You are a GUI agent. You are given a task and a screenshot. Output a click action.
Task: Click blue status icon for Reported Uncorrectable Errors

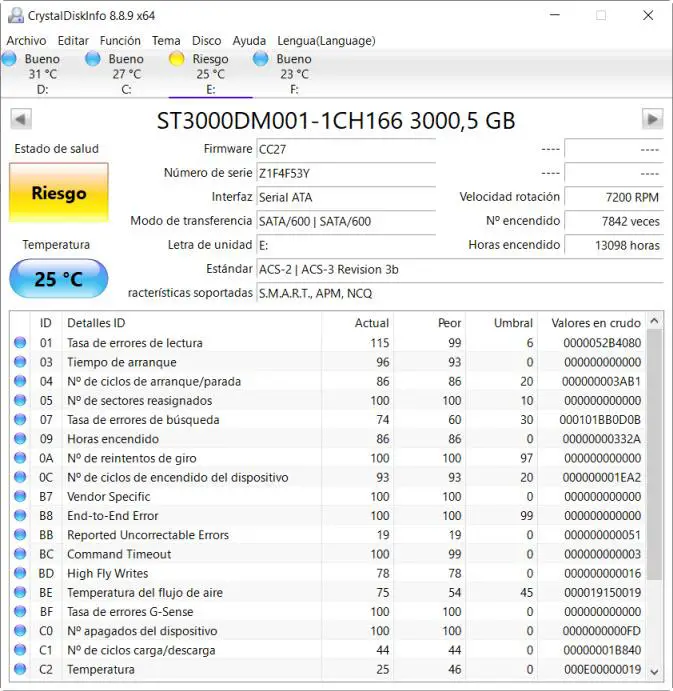tap(20, 535)
